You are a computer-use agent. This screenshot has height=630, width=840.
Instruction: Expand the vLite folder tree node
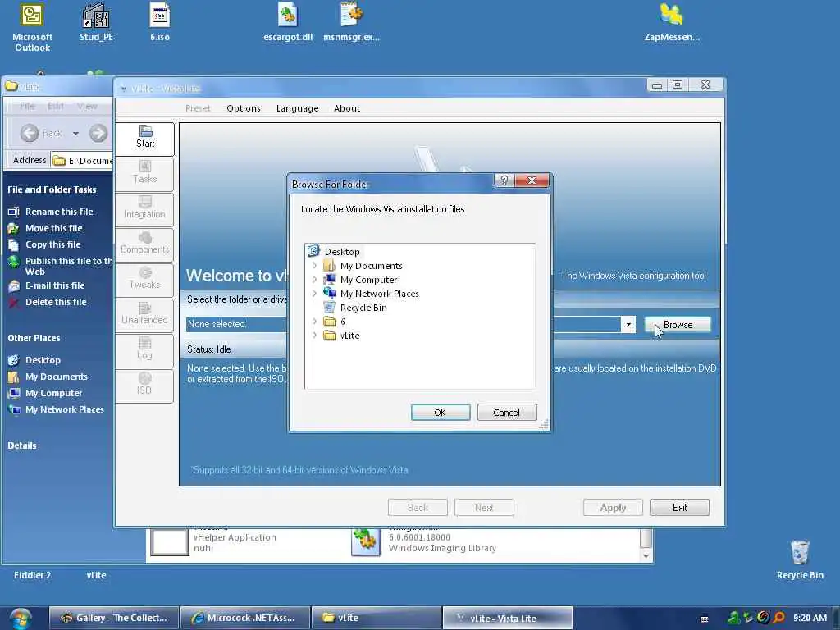pyautogui.click(x=314, y=335)
